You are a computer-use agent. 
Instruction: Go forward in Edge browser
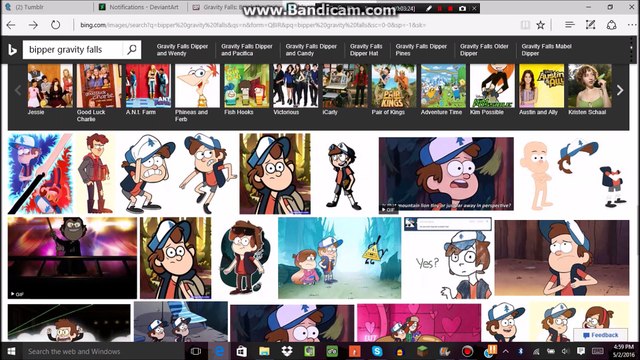point(33,25)
